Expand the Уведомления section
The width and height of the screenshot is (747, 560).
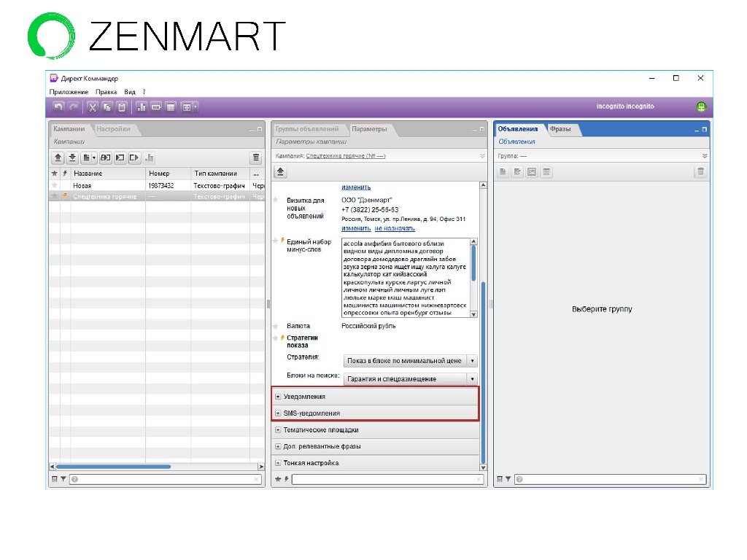(278, 396)
